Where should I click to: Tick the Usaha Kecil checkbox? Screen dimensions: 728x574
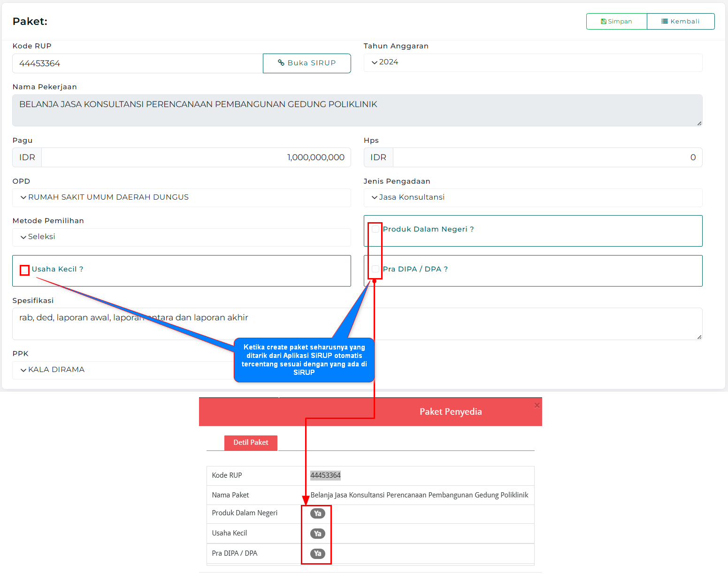pyautogui.click(x=25, y=270)
